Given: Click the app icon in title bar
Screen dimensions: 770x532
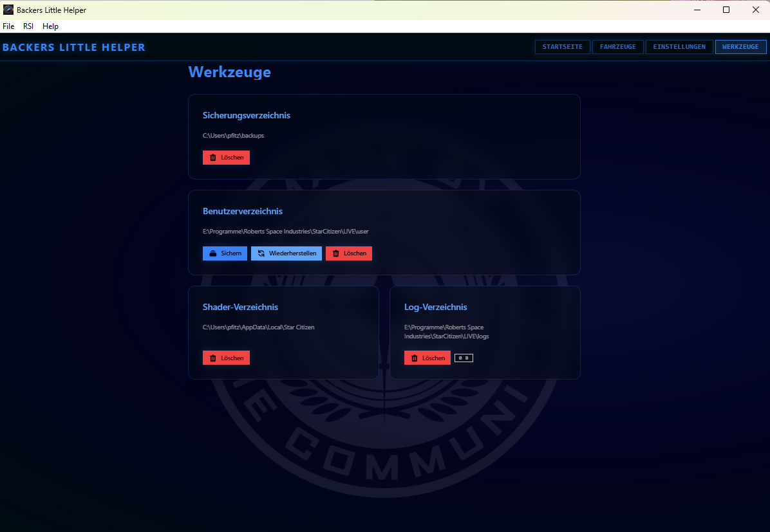Looking at the screenshot, I should pos(8,10).
